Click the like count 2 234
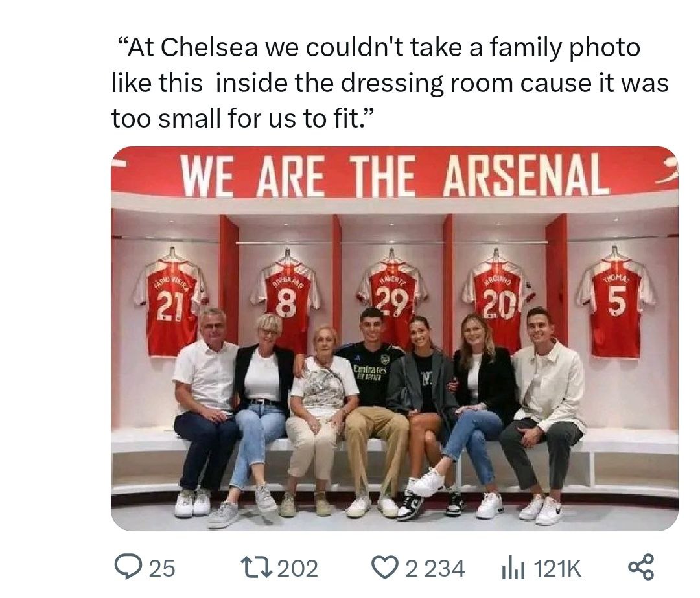Viewport: 700px width, 598px height. pos(435,568)
